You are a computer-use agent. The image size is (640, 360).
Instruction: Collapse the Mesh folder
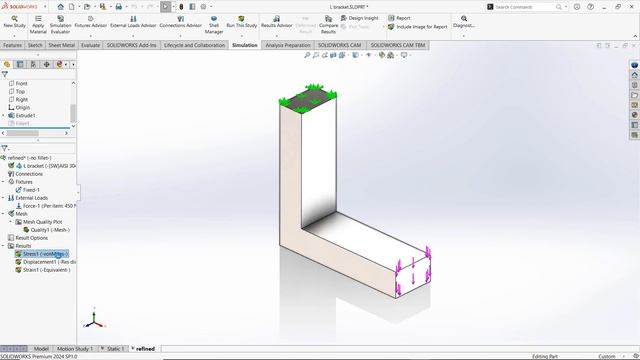(x=3, y=213)
